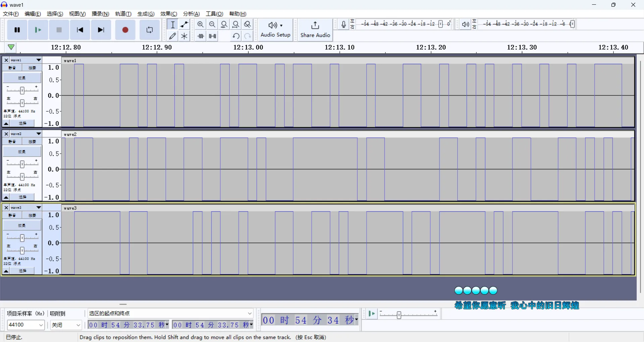Fit project to window width icon
This screenshot has width=644, height=342.
236,24
